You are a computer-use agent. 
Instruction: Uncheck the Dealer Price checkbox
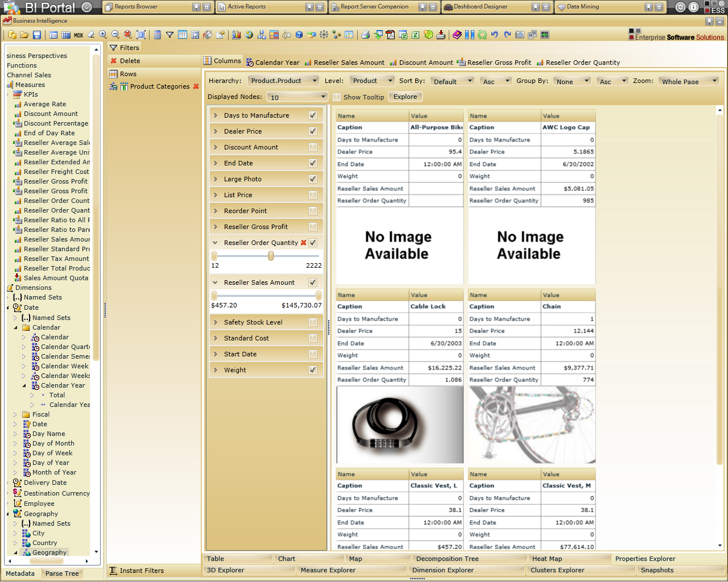point(313,131)
